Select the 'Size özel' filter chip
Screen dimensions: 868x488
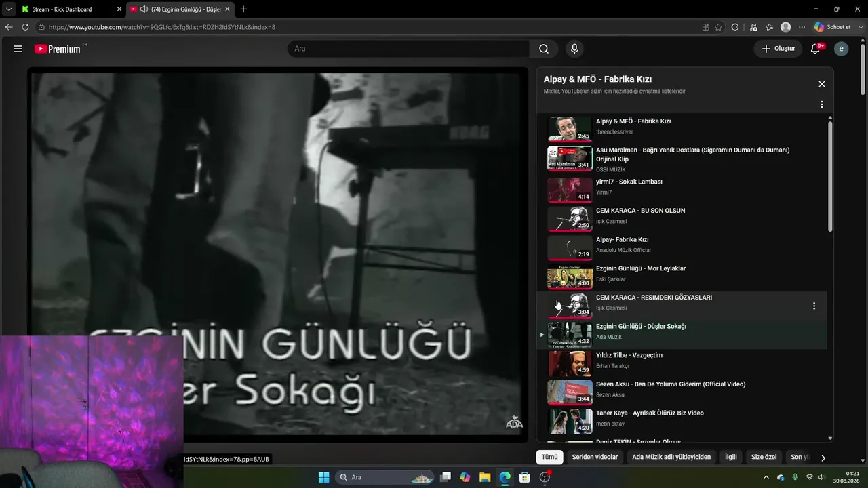point(764,457)
